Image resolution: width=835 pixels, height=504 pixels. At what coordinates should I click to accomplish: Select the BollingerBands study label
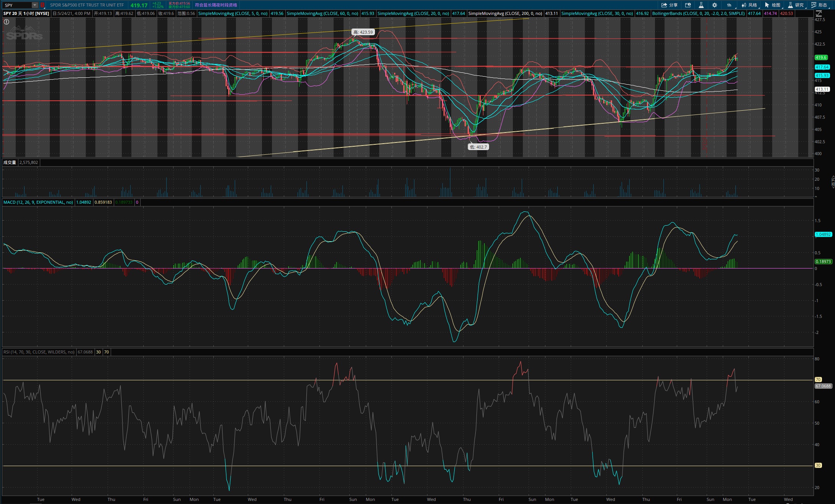pyautogui.click(x=698, y=13)
